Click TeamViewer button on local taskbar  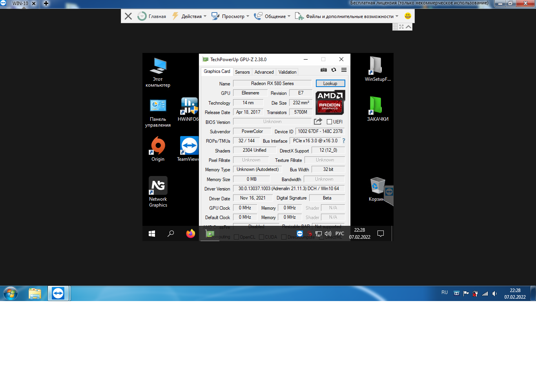58,293
